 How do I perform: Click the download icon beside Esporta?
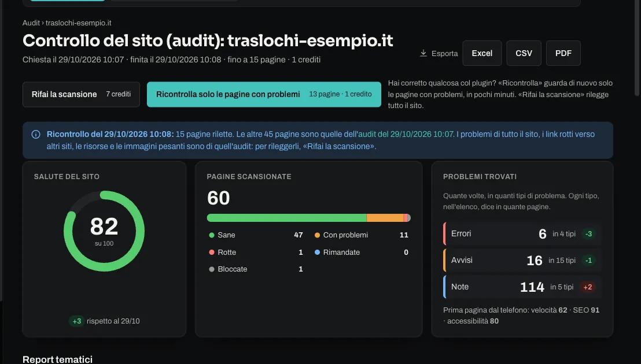pyautogui.click(x=423, y=53)
